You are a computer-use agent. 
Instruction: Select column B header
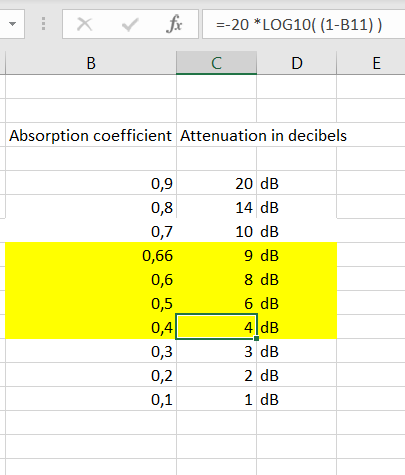[91, 63]
